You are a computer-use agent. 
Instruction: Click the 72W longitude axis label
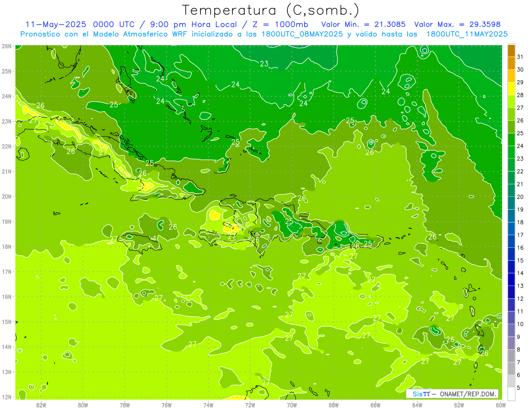tap(250, 405)
